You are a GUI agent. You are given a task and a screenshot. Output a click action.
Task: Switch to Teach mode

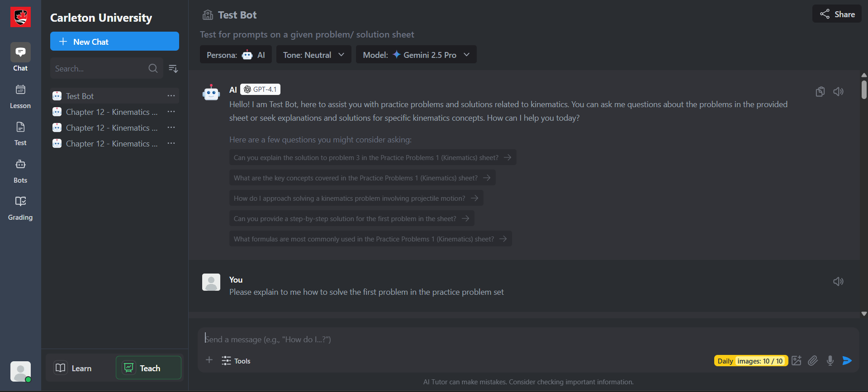pos(148,368)
